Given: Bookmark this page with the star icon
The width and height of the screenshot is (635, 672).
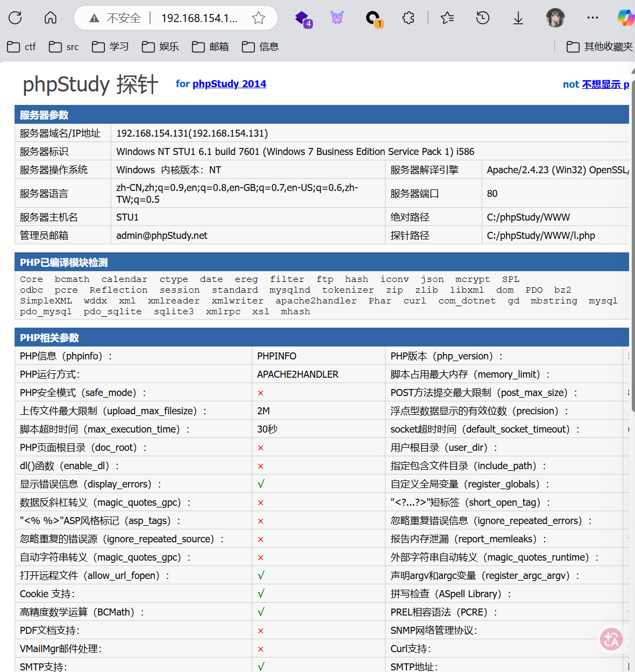Looking at the screenshot, I should coord(259,18).
